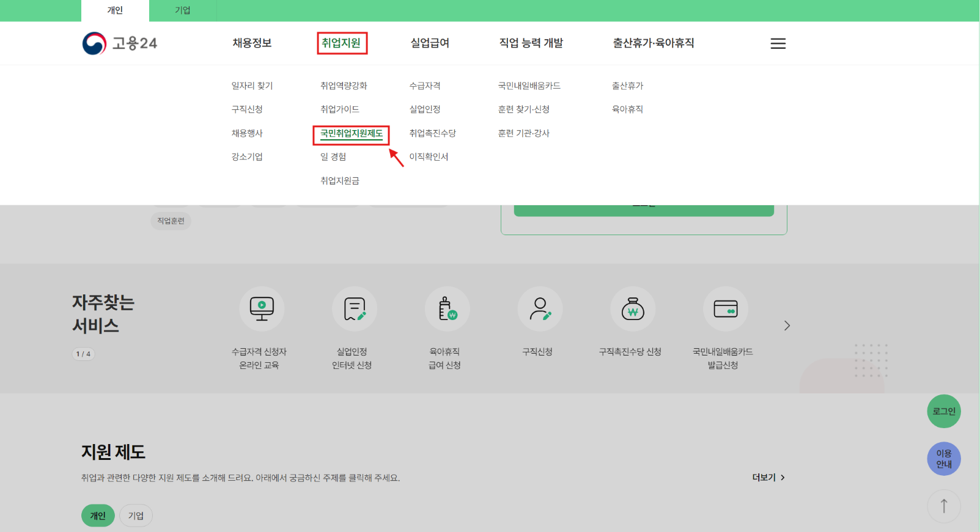Screen dimensions: 980x532
Task: Select 취업촉진수당 submenu item
Action: (432, 133)
